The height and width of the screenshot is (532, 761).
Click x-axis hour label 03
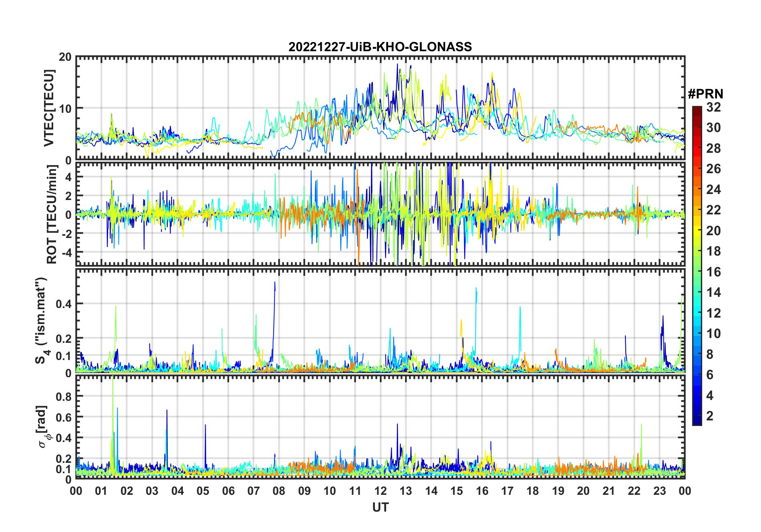coord(152,491)
